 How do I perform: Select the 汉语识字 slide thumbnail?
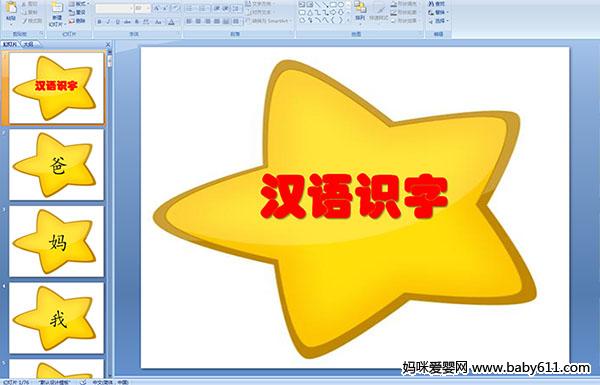click(56, 88)
